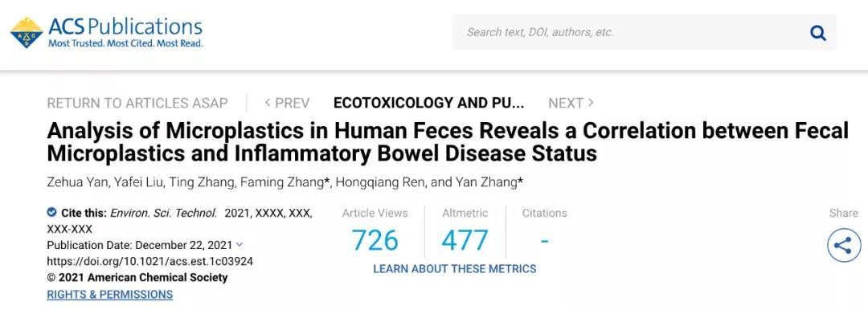The width and height of the screenshot is (868, 310).
Task: Go to PREV article
Action: click(x=287, y=103)
